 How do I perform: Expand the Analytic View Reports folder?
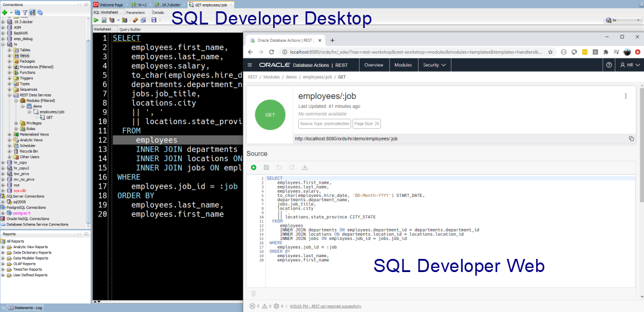4,246
